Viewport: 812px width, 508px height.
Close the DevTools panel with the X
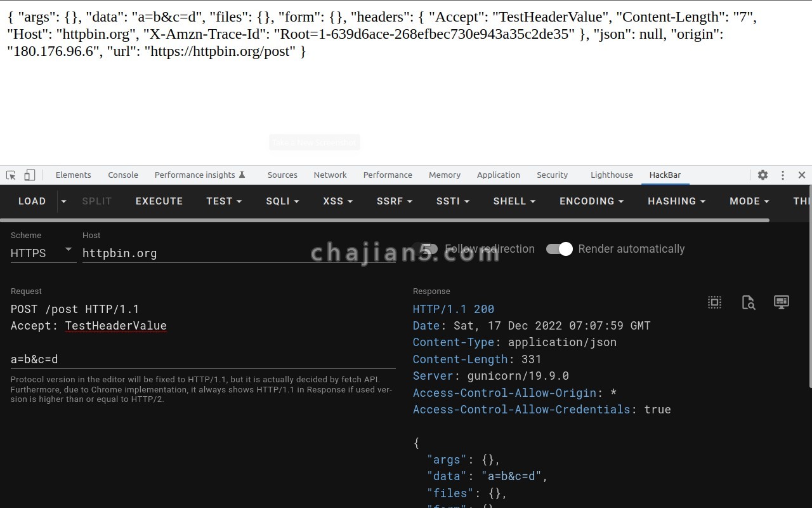(802, 175)
